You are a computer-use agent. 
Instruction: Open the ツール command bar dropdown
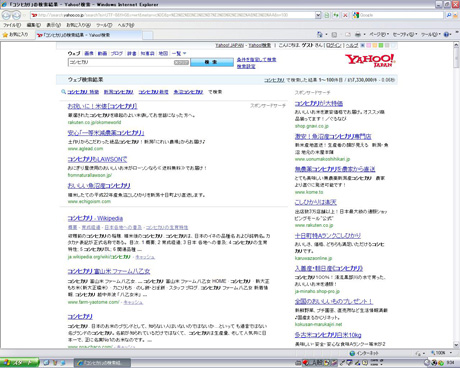point(431,34)
